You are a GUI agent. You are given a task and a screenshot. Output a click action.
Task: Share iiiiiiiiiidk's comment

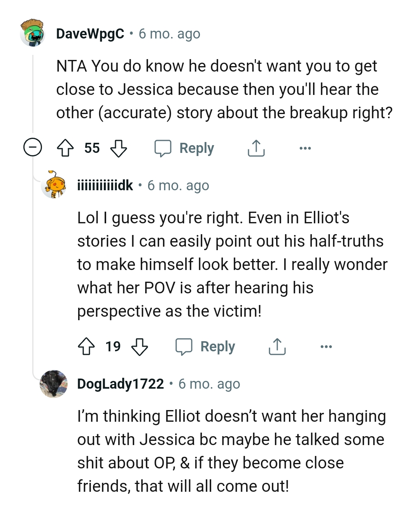pos(277,346)
